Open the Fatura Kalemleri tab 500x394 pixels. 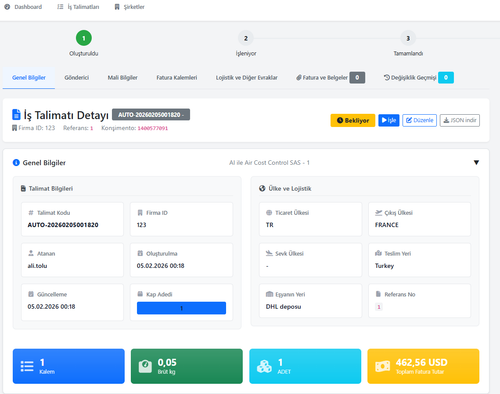[177, 78]
